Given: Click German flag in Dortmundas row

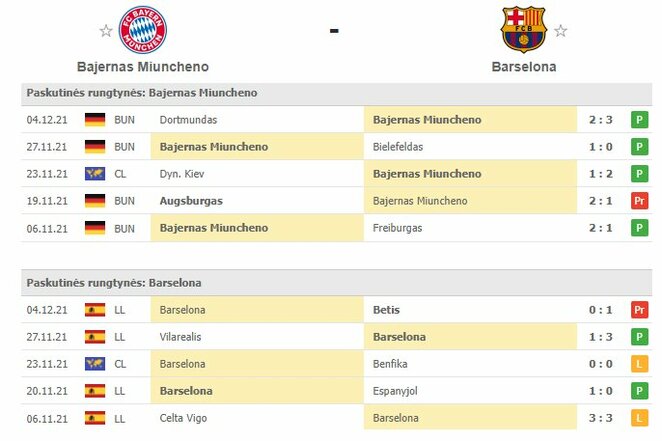Looking at the screenshot, I should click(95, 120).
